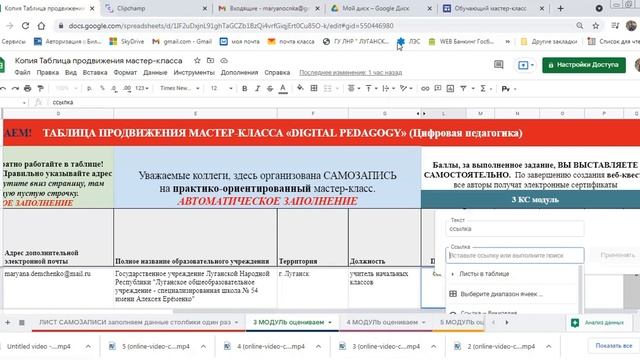This screenshot has width=640, height=360.
Task: Check cloud save status icon
Action: 224,60
